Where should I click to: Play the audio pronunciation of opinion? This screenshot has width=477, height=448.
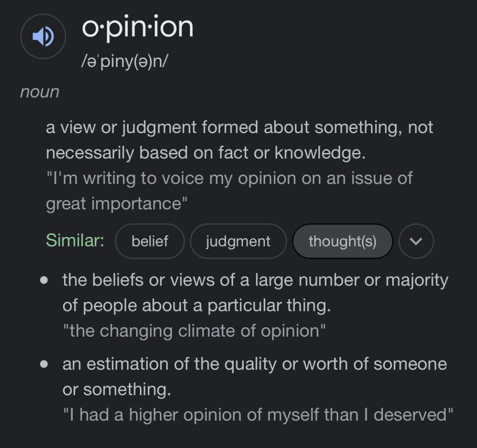[43, 37]
